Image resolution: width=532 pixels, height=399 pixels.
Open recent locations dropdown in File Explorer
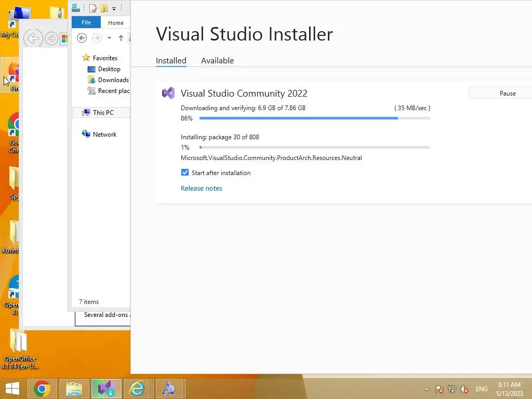pyautogui.click(x=109, y=38)
